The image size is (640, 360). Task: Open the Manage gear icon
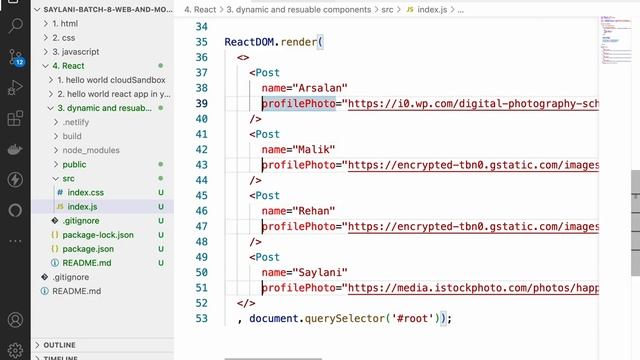(15, 350)
